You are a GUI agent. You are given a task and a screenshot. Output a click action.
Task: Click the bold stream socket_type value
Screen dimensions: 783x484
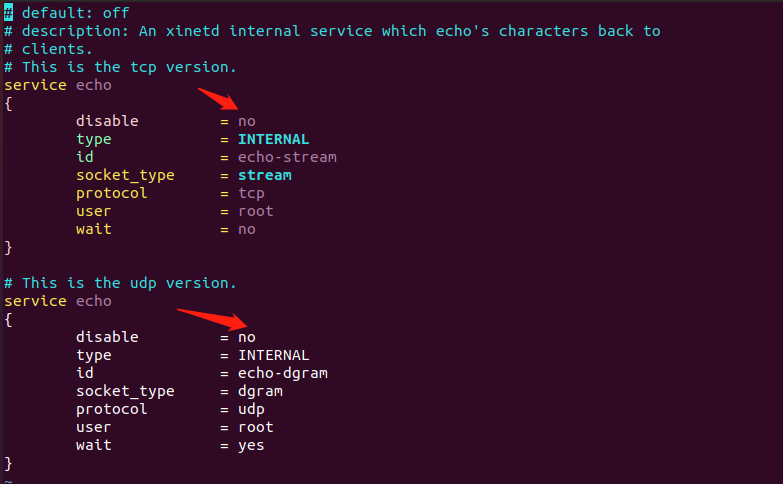(264, 175)
